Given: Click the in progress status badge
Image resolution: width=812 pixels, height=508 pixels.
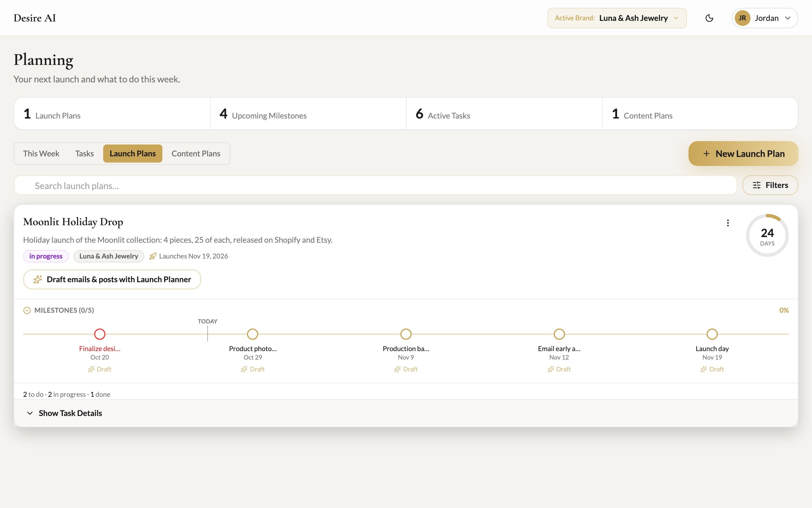Looking at the screenshot, I should pyautogui.click(x=46, y=256).
